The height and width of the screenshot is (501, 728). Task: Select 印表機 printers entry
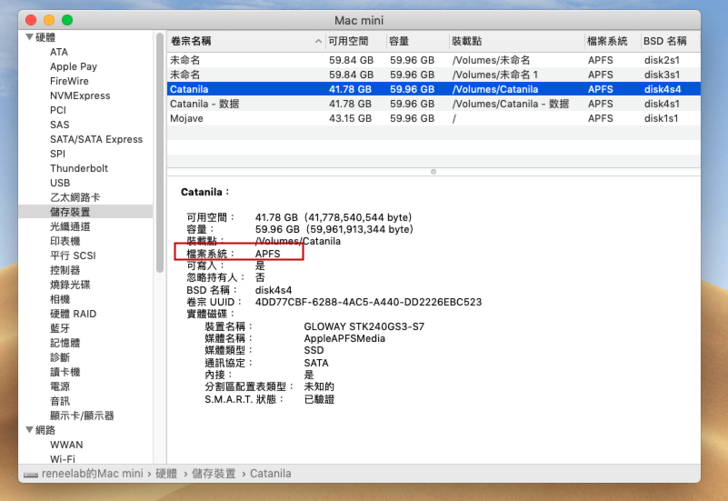[x=65, y=241]
